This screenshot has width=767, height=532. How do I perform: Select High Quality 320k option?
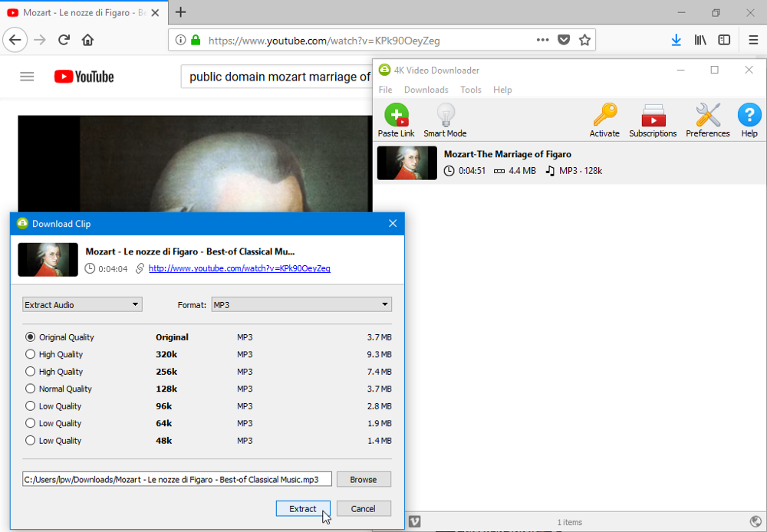tap(31, 354)
